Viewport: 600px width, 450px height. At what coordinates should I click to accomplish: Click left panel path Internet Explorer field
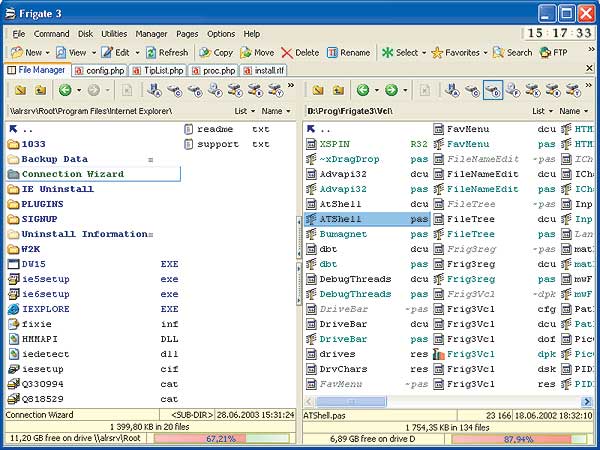click(x=91, y=111)
